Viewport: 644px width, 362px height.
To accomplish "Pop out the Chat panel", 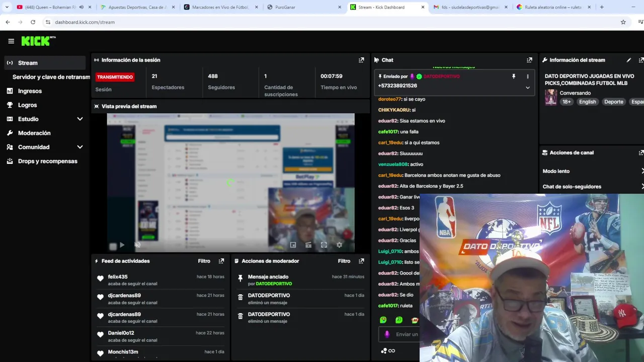I will pos(529,60).
